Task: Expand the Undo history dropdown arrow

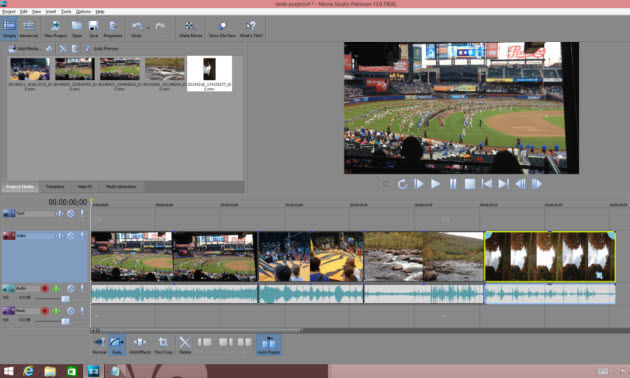Action: [148, 28]
